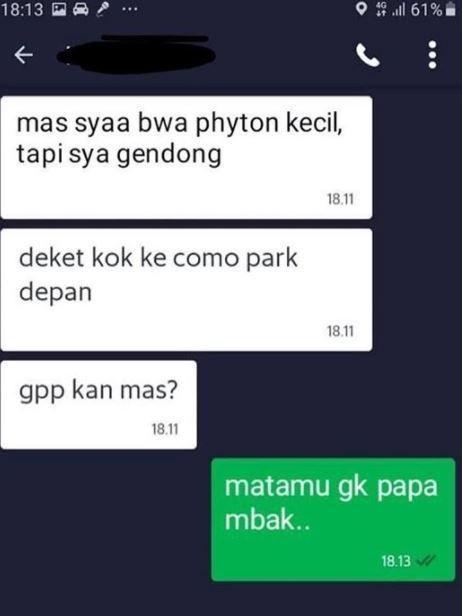
Task: Tap the 18:13 clock in status bar
Action: (x=22, y=9)
